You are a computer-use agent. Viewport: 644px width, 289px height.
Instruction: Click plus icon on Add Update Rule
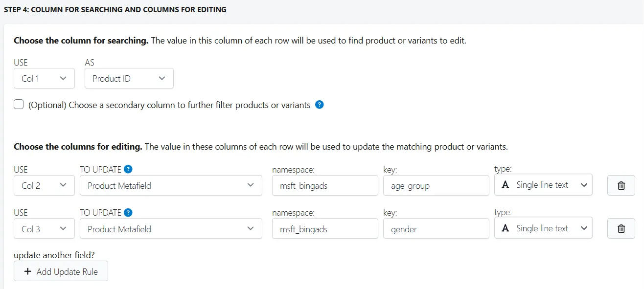pos(27,271)
